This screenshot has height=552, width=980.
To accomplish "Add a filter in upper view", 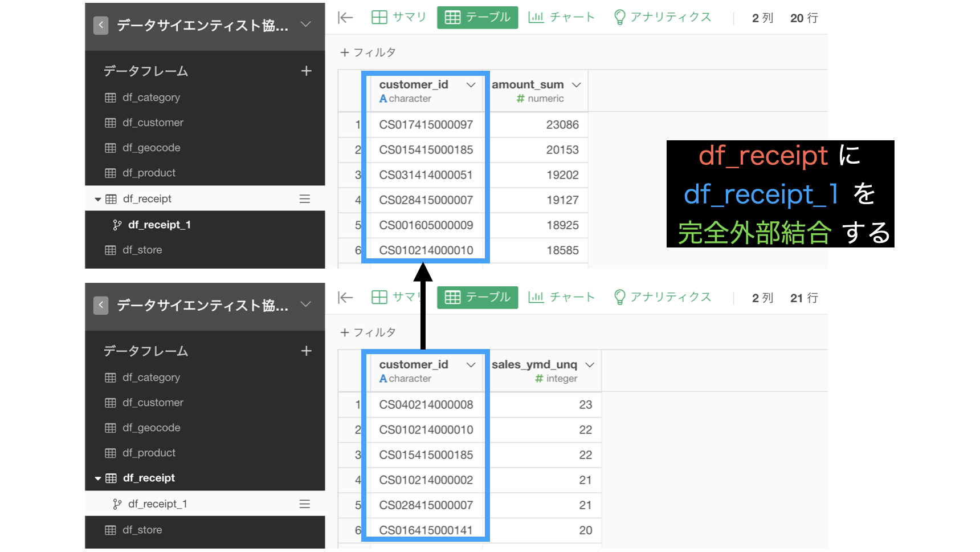I will click(368, 52).
